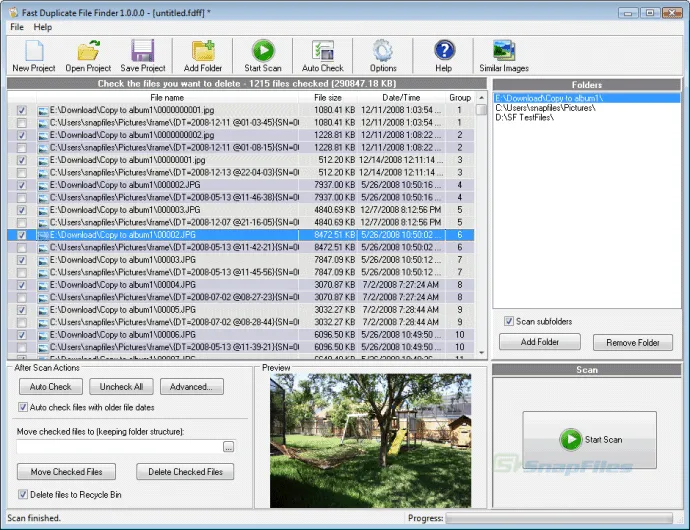Select the 00004.JPG file row

(241, 285)
